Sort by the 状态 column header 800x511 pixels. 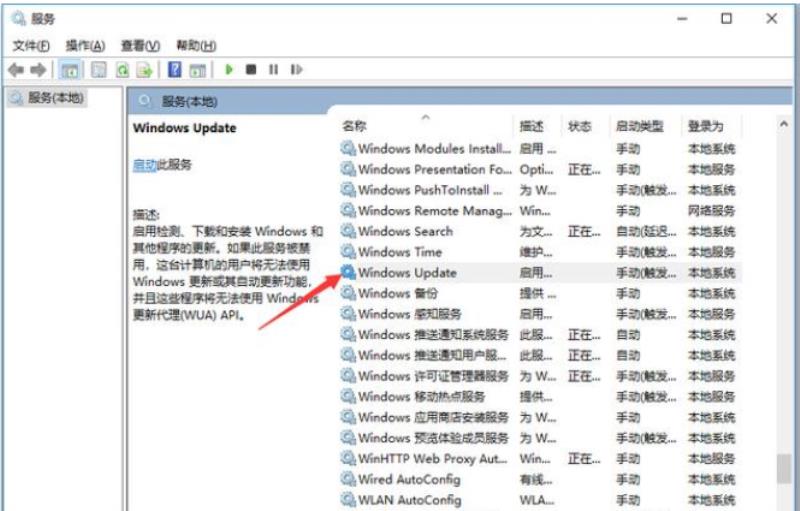coord(580,126)
